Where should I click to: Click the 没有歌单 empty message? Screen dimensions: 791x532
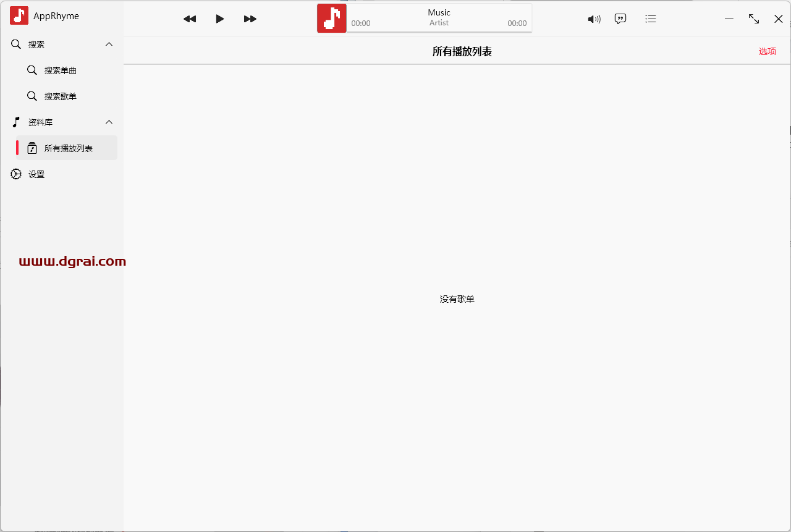coord(457,299)
